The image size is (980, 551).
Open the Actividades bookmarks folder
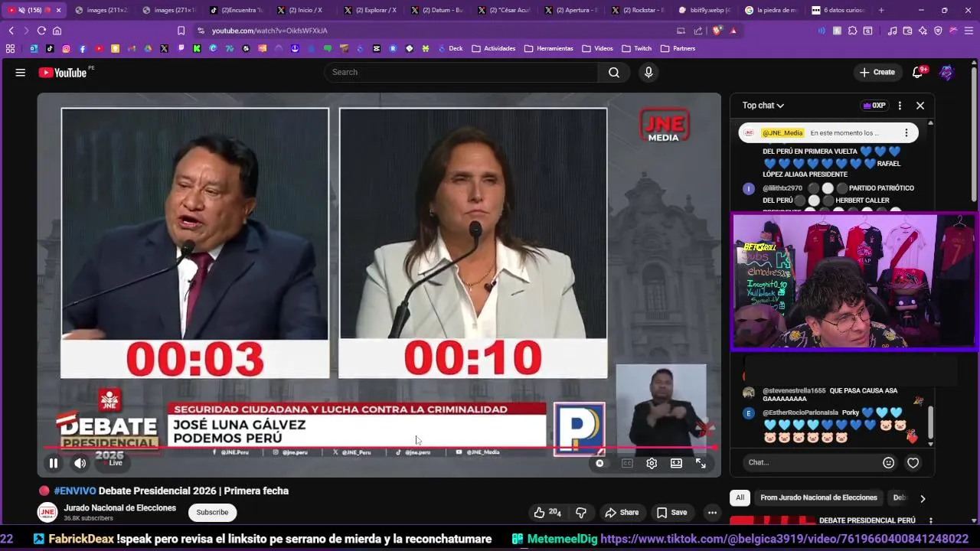[x=494, y=48]
